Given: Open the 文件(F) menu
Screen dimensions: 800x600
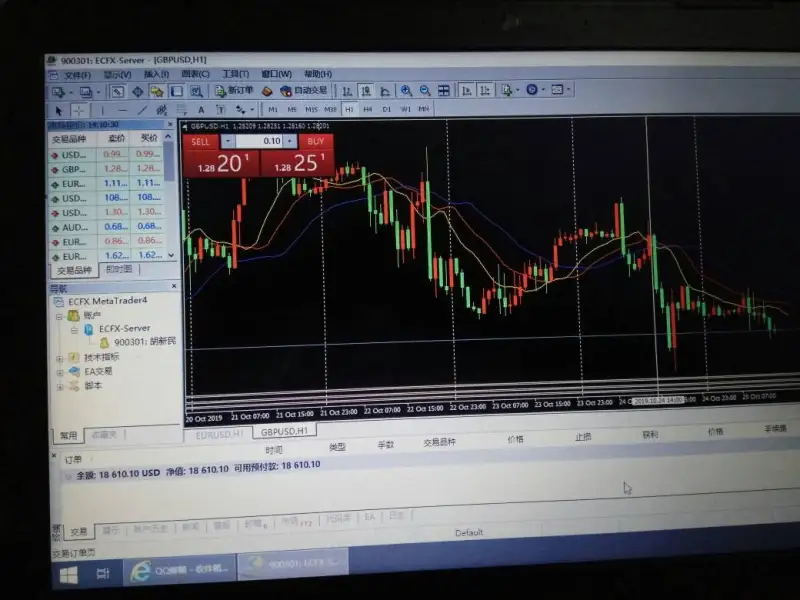Looking at the screenshot, I should coord(76,74).
